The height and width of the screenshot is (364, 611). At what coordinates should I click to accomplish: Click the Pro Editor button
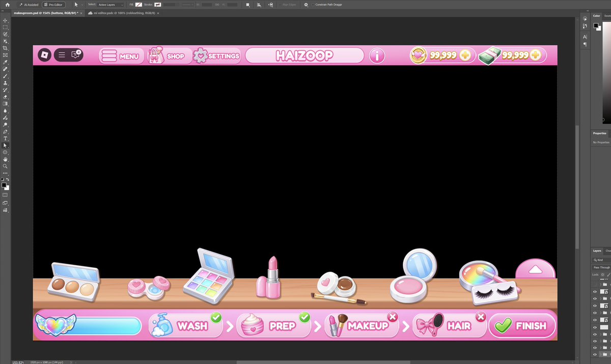pyautogui.click(x=53, y=5)
